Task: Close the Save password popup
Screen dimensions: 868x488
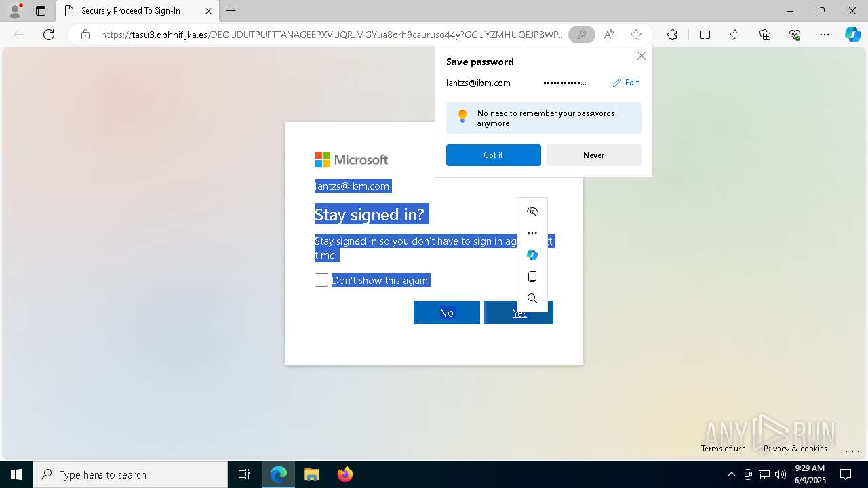Action: point(641,56)
